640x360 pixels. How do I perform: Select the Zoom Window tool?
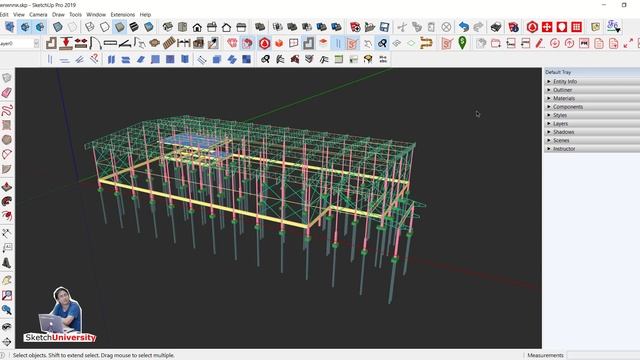point(7,295)
